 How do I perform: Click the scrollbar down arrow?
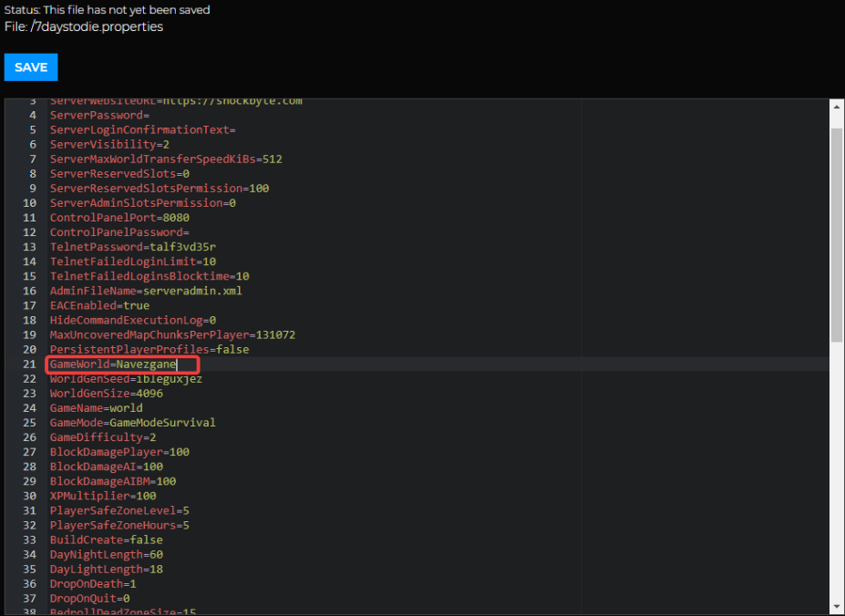point(837,608)
